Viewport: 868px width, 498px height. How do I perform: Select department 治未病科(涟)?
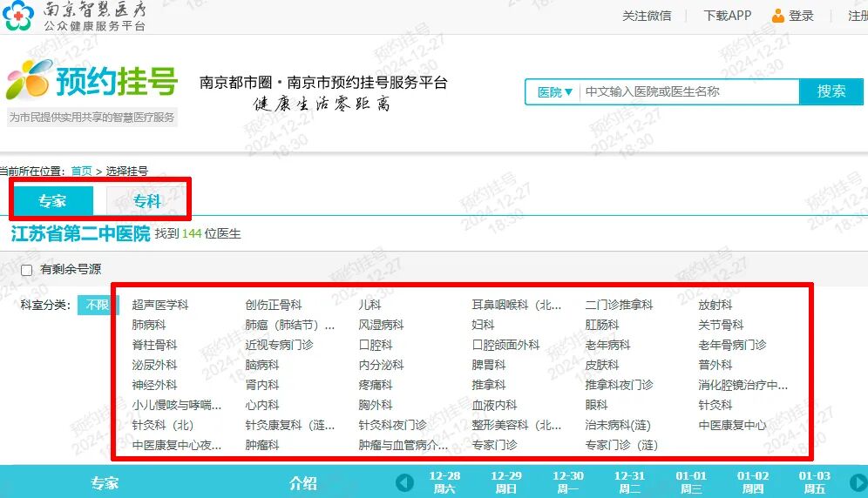pos(618,425)
